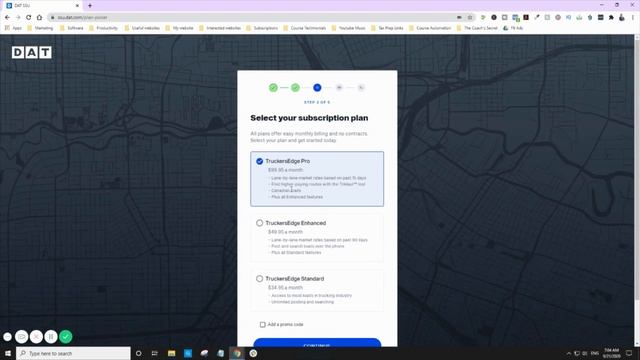The width and height of the screenshot is (640, 360).
Task: Open the Software bookmarks folder
Action: click(x=71, y=28)
